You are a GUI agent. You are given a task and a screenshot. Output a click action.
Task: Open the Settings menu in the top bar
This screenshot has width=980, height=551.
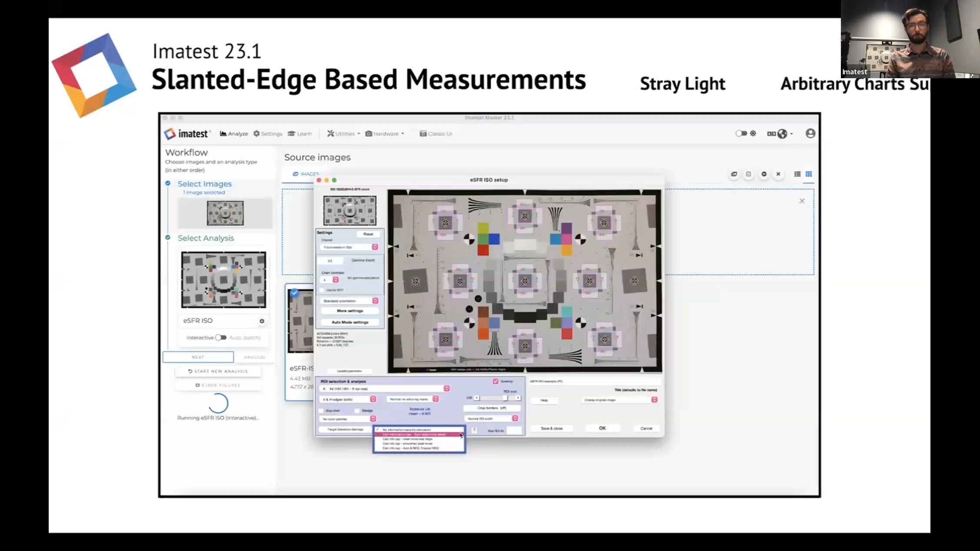click(268, 134)
